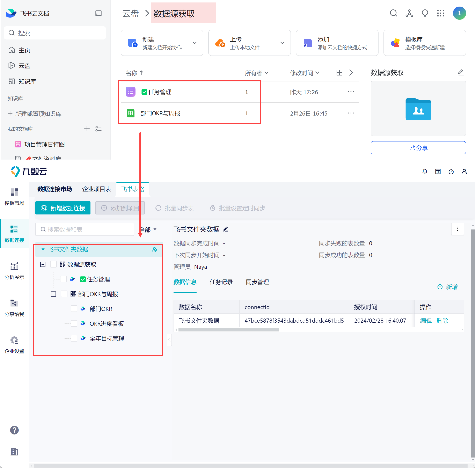
Task: Click the Feishu 搜索 search box
Action: point(55,33)
